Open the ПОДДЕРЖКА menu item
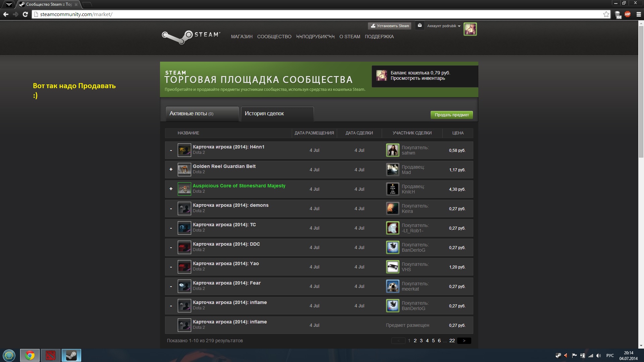The height and width of the screenshot is (362, 644). pyautogui.click(x=379, y=37)
